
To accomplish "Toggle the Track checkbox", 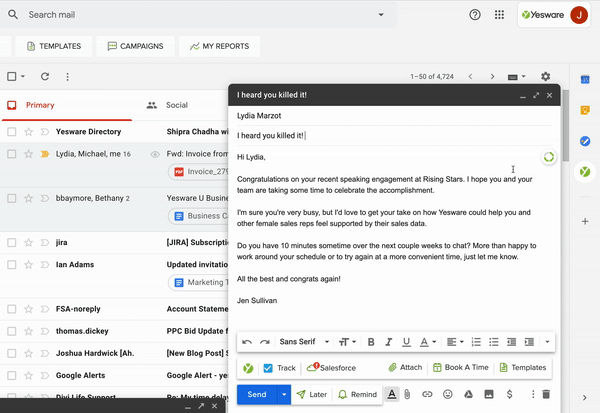I will tap(267, 368).
